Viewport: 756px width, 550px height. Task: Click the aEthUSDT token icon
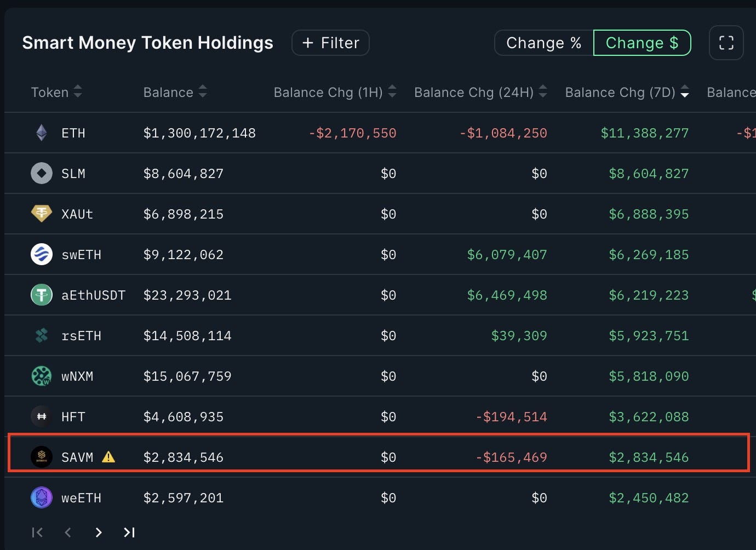42,295
